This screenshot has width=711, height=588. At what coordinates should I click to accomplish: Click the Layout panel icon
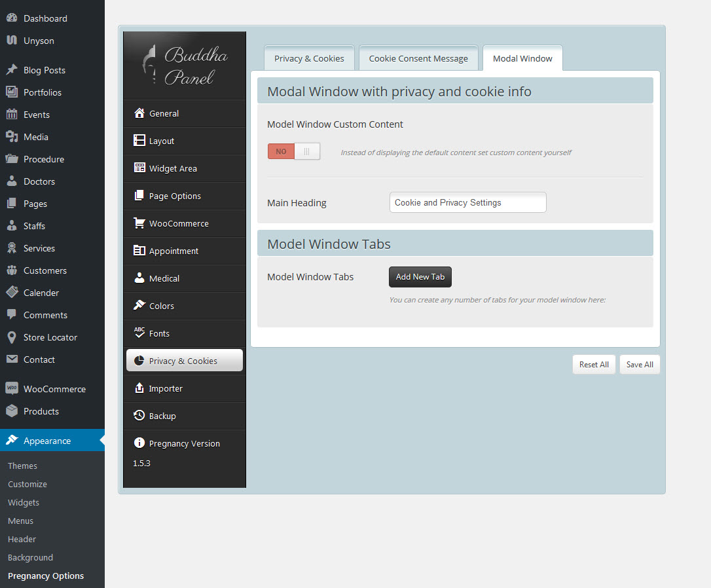139,141
